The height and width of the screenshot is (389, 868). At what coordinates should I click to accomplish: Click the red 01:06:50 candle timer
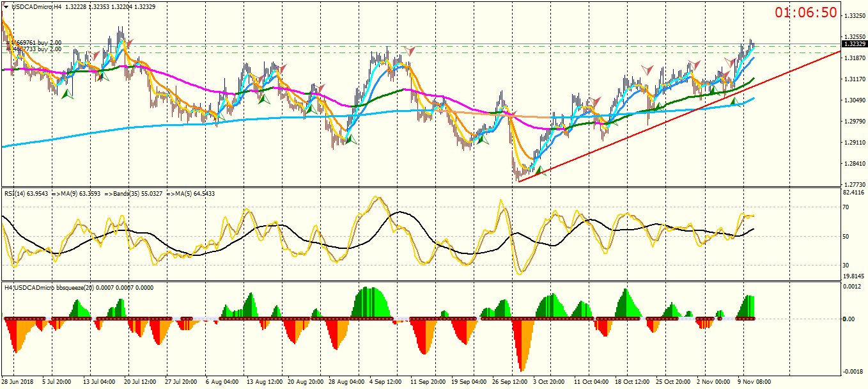click(806, 13)
